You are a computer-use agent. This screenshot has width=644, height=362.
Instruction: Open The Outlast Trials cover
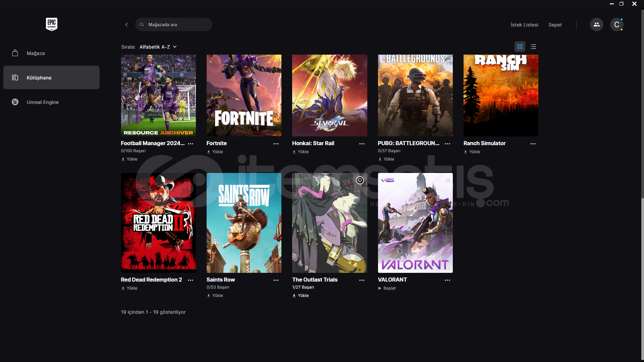tap(330, 223)
